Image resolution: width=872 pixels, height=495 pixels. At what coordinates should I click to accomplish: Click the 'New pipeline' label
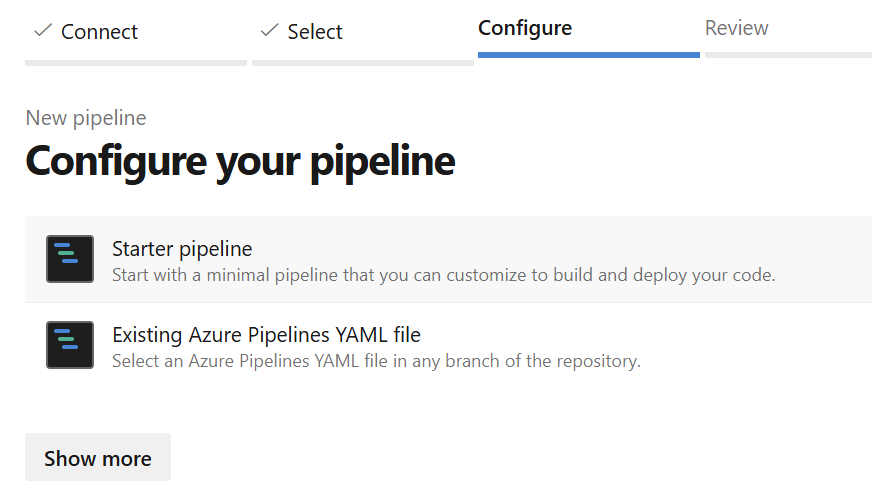tap(86, 118)
